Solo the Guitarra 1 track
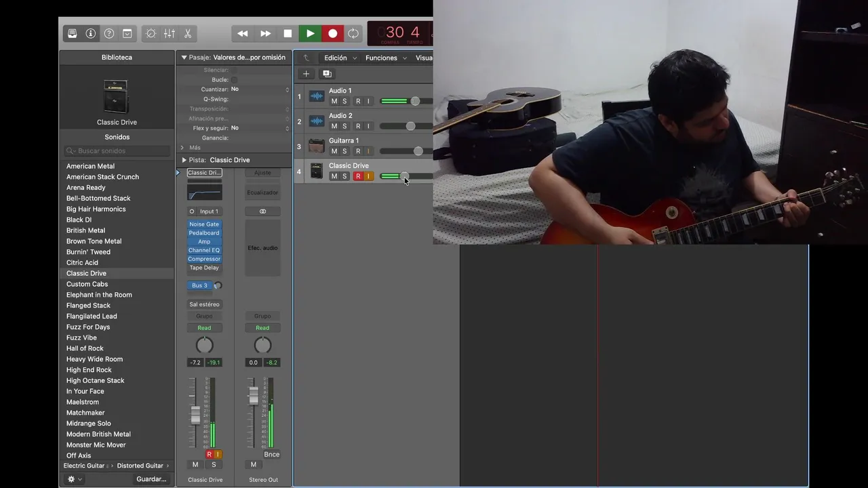The width and height of the screenshot is (868, 488). tap(344, 151)
